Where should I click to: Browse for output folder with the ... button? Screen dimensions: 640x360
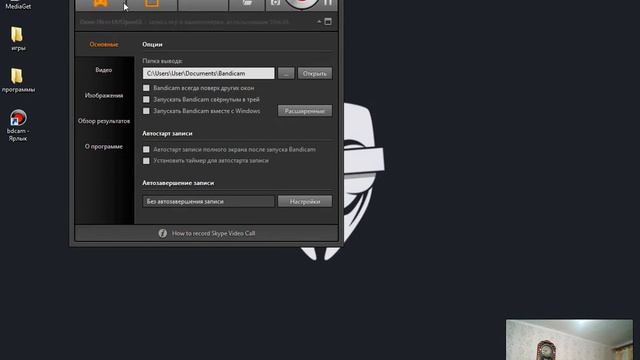286,73
